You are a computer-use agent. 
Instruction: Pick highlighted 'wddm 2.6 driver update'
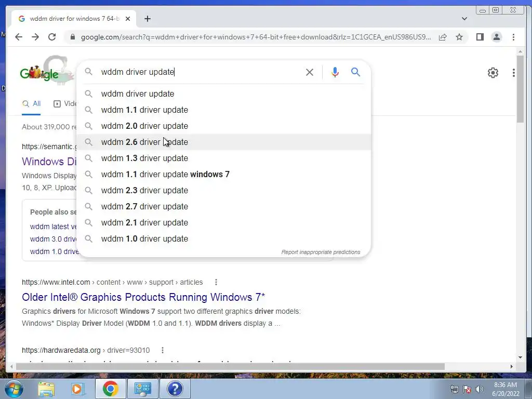pos(224,142)
